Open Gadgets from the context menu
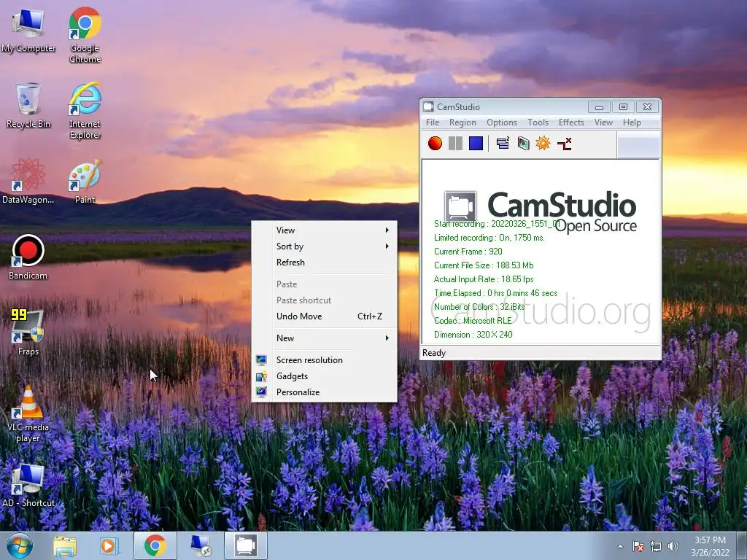The image size is (747, 560). tap(325, 376)
